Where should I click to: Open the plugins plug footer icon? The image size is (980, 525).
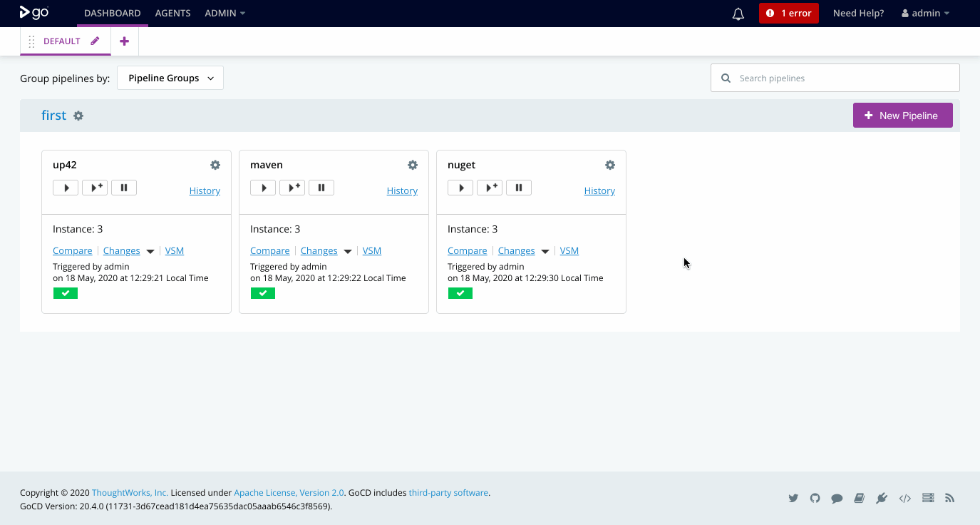pyautogui.click(x=882, y=498)
